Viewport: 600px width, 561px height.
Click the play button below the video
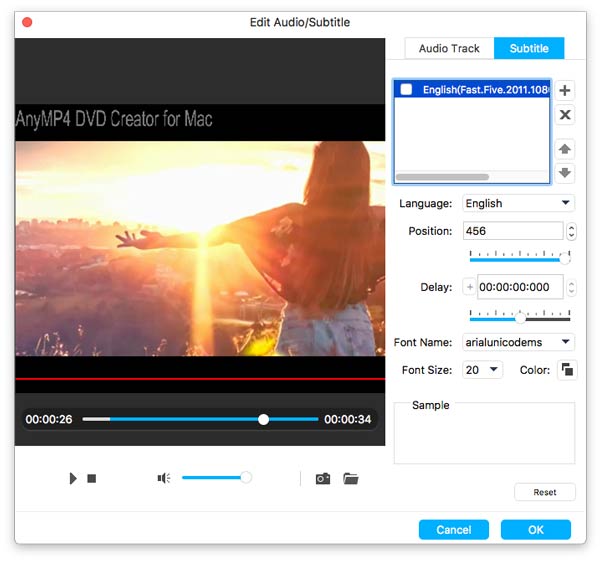click(73, 479)
